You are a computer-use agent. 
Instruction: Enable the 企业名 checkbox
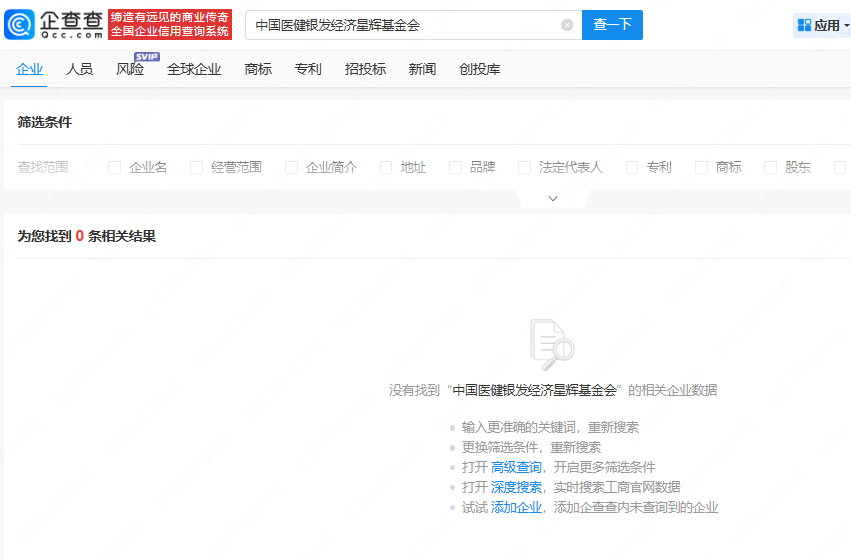tap(115, 168)
